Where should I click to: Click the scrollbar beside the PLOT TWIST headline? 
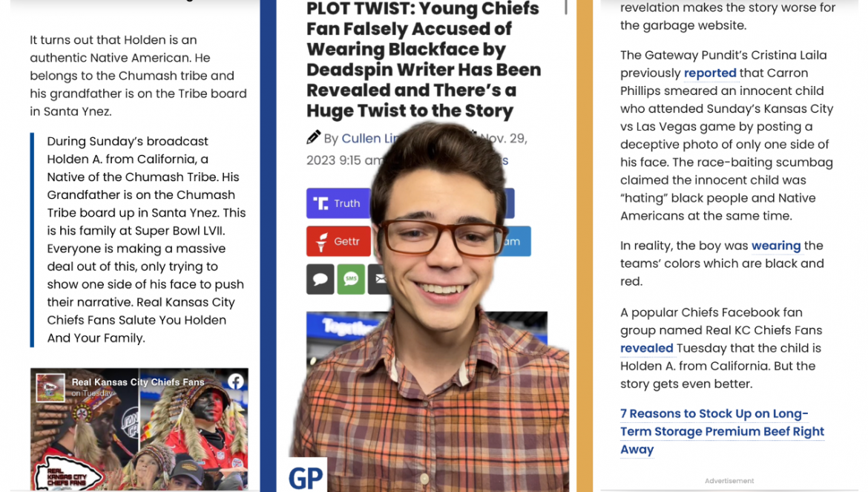[565, 7]
